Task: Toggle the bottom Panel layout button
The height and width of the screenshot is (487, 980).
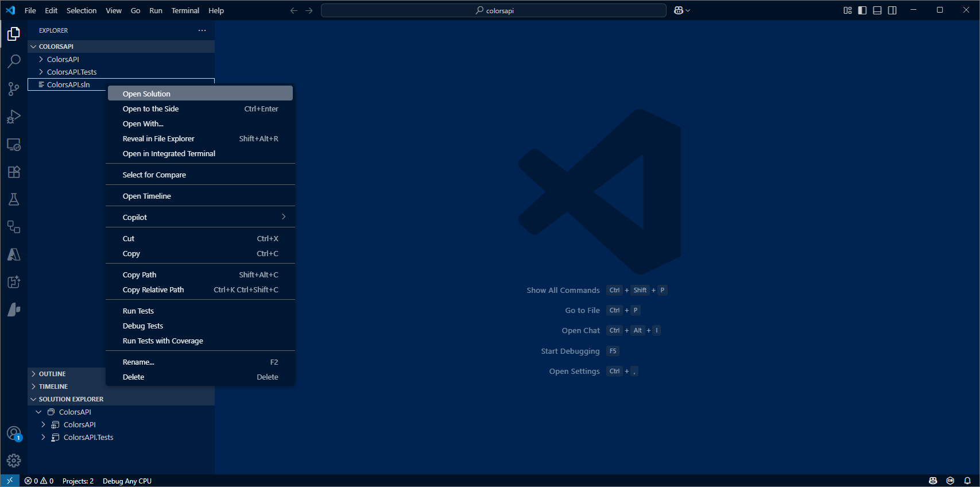Action: click(x=877, y=10)
